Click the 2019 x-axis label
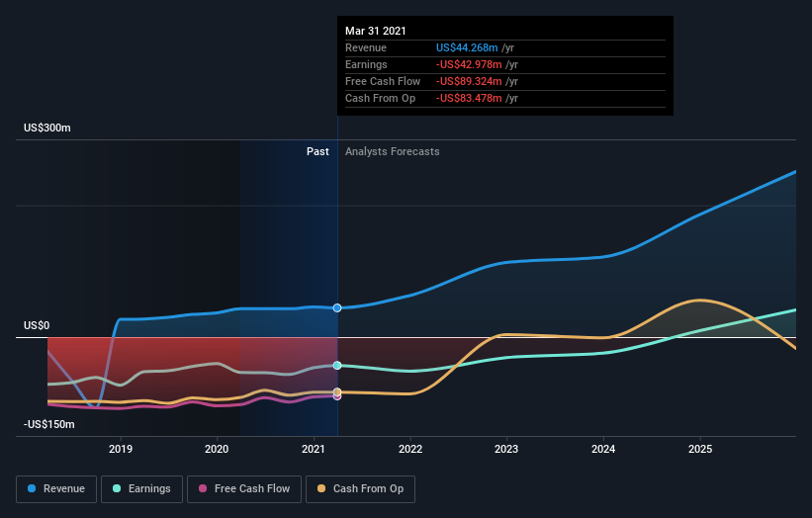Viewport: 812px width, 518px height. (121, 449)
